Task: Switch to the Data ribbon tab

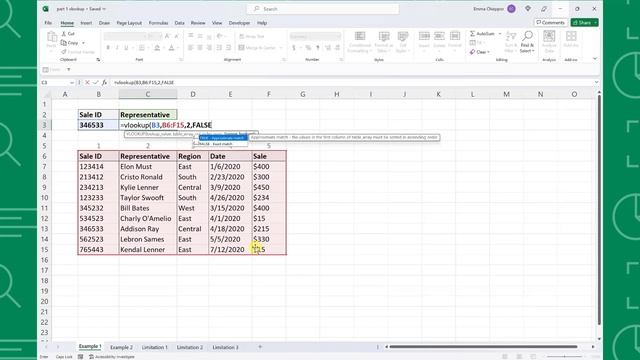Action: (180, 23)
